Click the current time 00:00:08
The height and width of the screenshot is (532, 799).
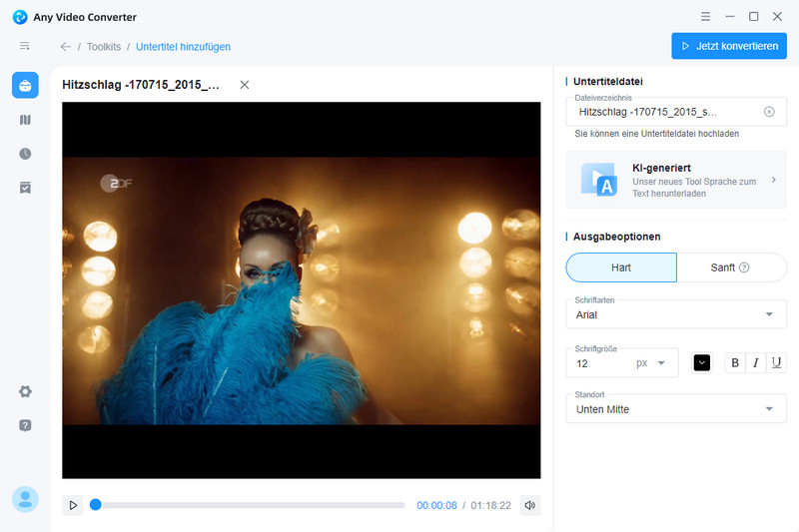tap(436, 505)
